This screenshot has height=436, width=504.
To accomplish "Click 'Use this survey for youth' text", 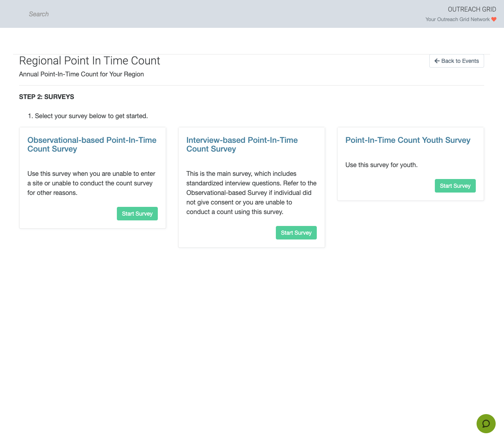I will point(381,165).
